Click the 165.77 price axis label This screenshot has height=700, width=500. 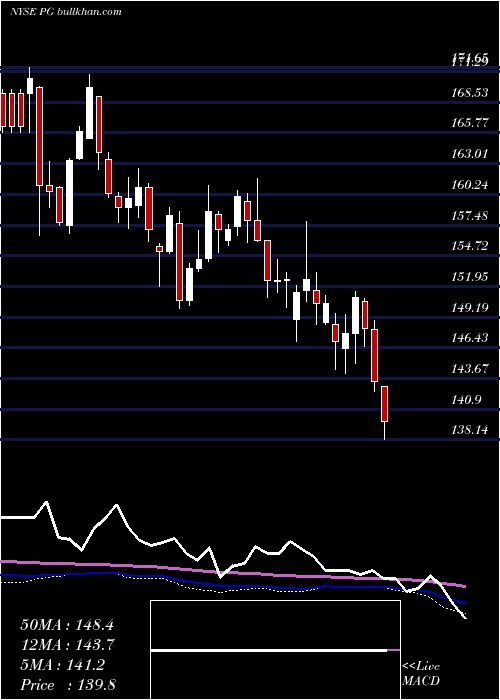coord(471,123)
